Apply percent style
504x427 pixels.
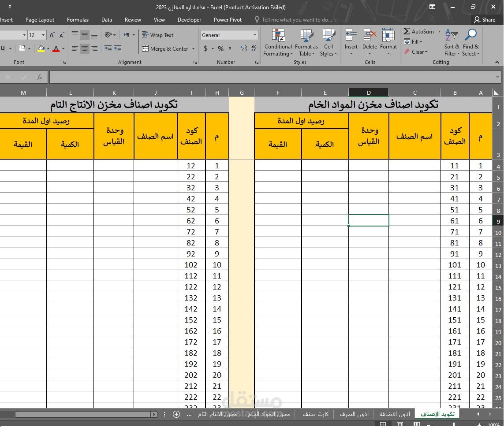(x=221, y=48)
